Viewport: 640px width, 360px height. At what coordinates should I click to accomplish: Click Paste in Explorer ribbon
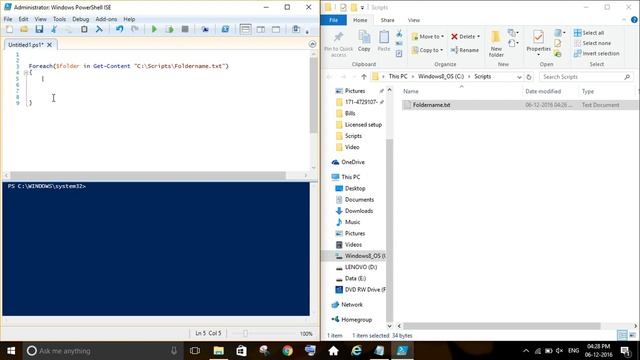(384, 41)
